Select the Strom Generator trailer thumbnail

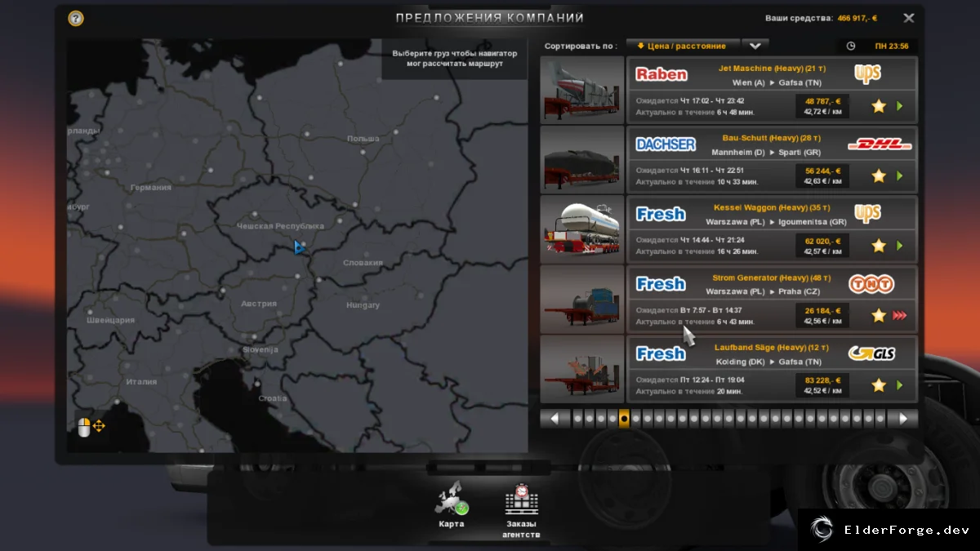tap(582, 299)
